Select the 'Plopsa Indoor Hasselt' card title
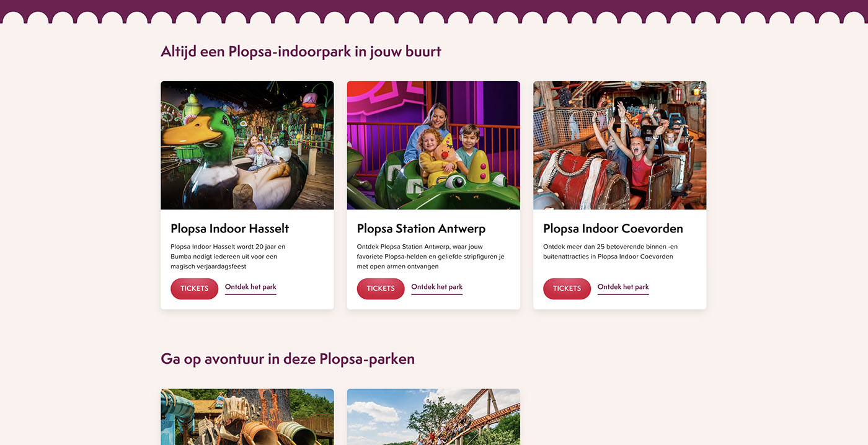 (230, 228)
